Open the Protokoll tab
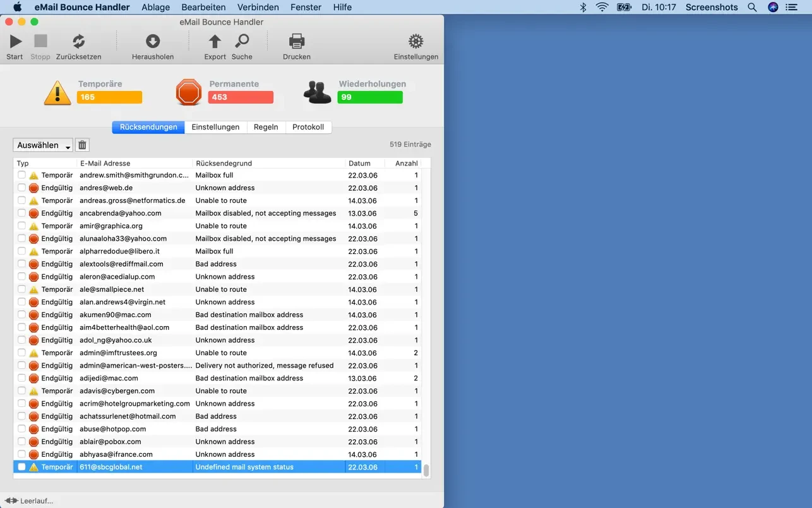 click(308, 127)
